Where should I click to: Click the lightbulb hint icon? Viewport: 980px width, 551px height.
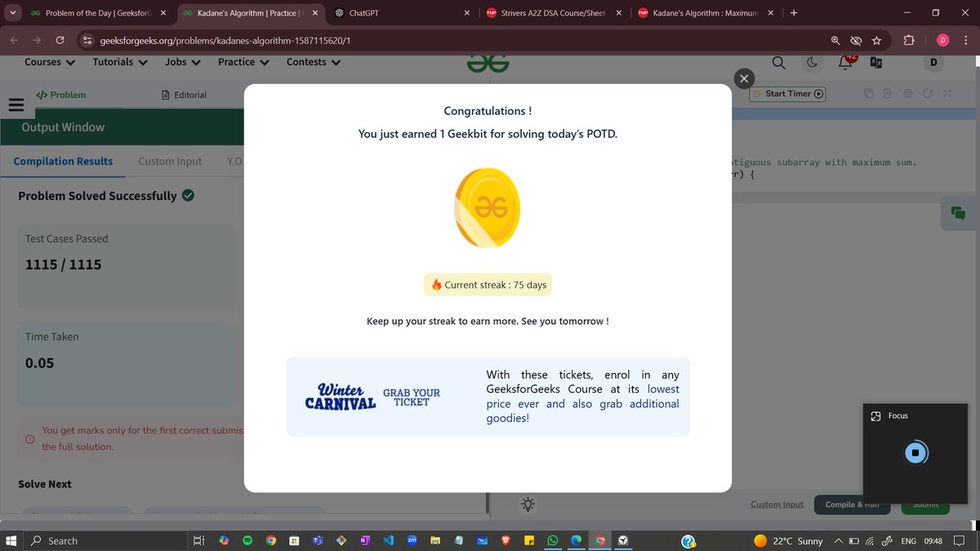click(x=528, y=504)
